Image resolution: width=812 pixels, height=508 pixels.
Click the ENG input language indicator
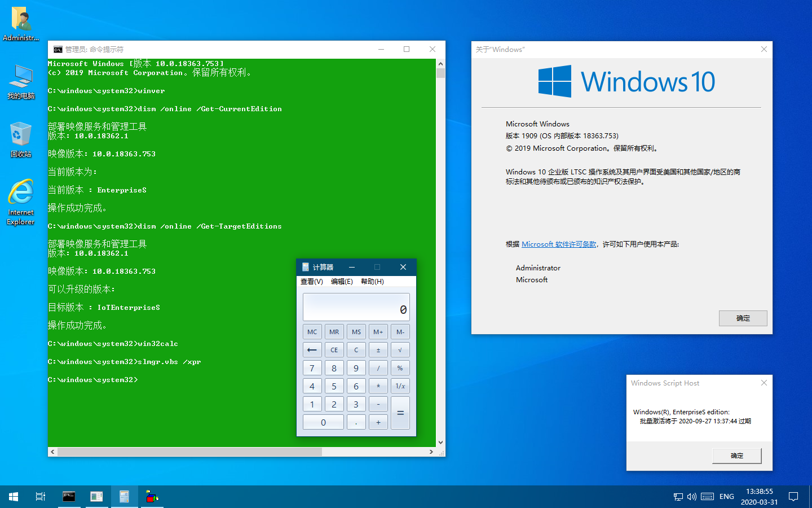[727, 497]
